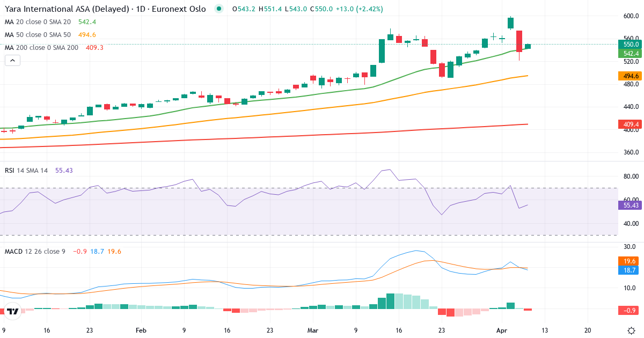Click the TradingView logo
This screenshot has width=644, height=338.
(13, 311)
